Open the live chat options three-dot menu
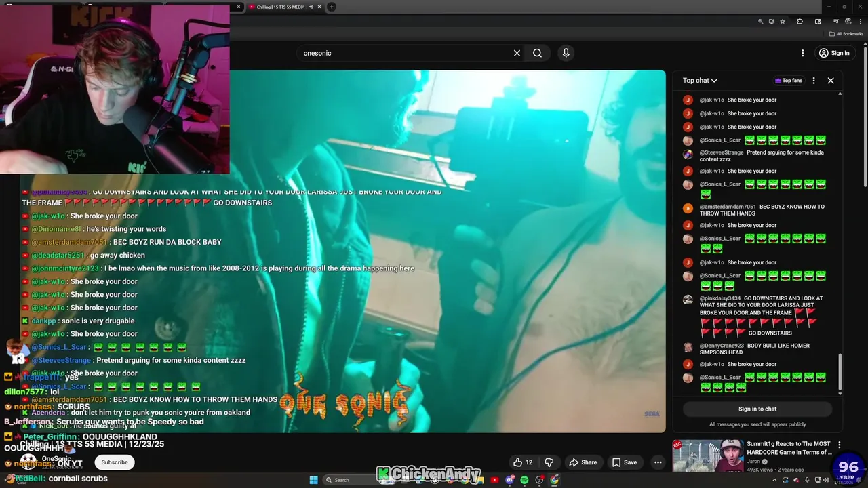 (814, 81)
